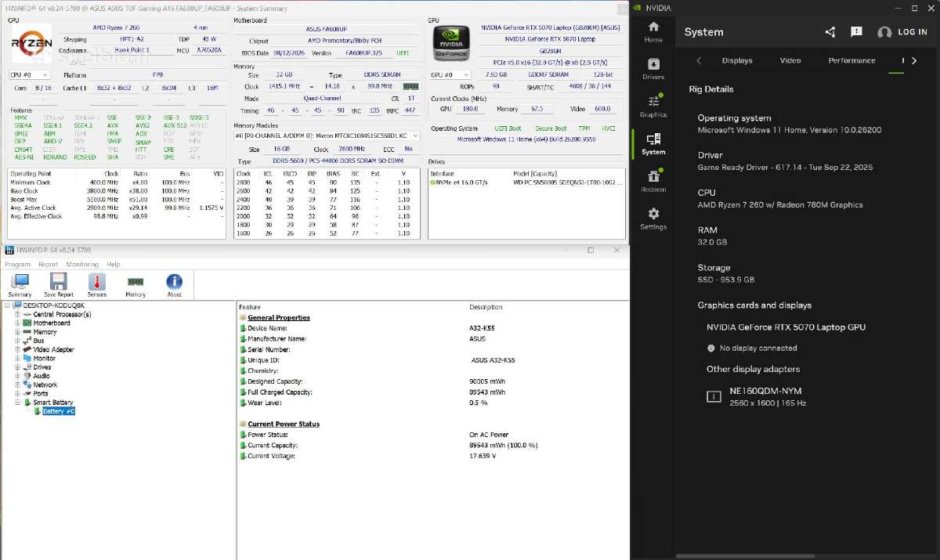The image size is (940, 560).
Task: Open Home in the NVIDIA sidebar
Action: 653,32
